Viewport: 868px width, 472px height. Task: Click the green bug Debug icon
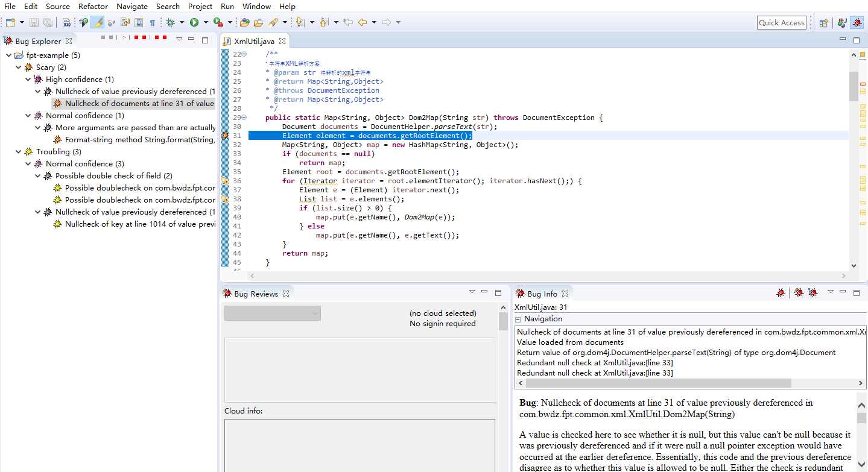[171, 22]
